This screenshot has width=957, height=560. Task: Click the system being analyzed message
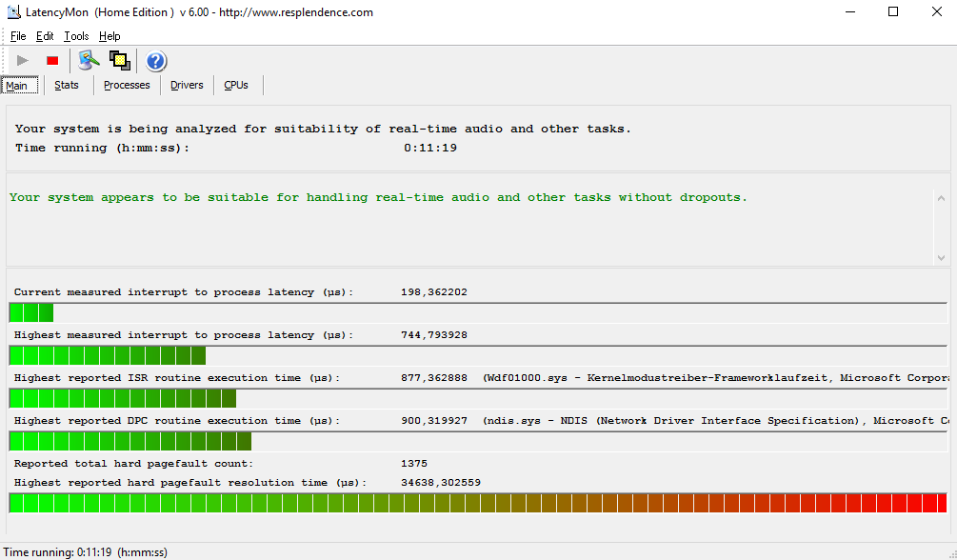(323, 129)
